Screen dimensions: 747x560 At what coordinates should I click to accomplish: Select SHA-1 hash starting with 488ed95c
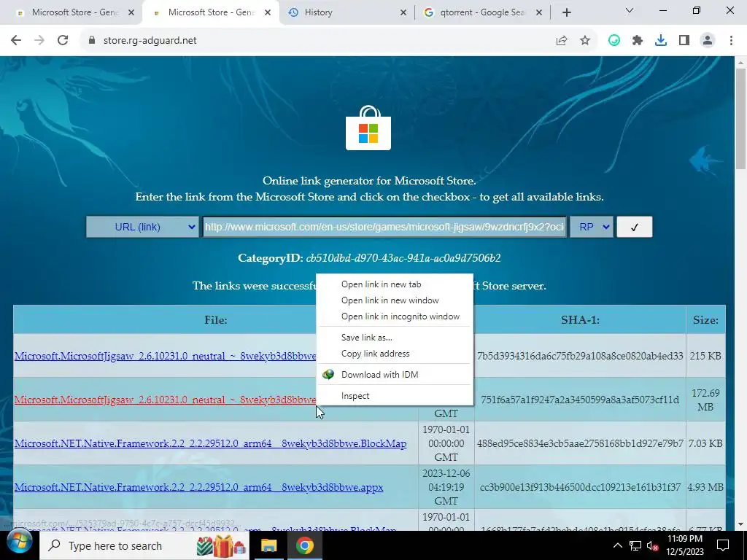pyautogui.click(x=580, y=444)
